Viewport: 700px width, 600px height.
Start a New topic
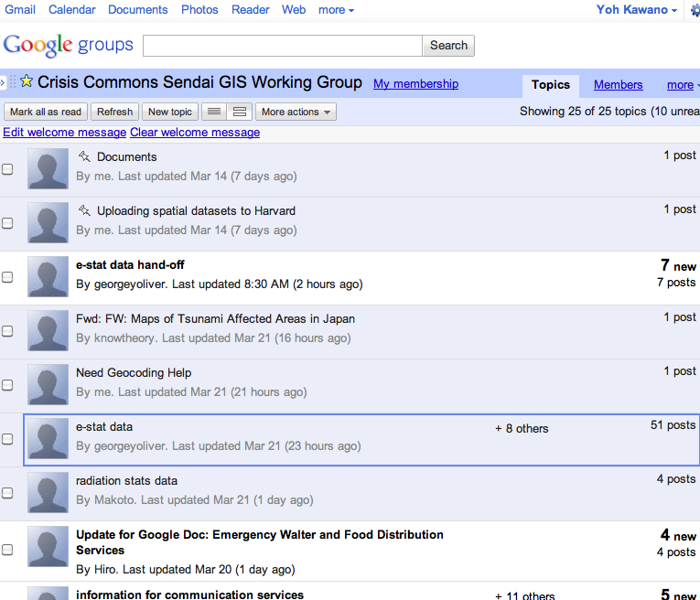point(170,112)
